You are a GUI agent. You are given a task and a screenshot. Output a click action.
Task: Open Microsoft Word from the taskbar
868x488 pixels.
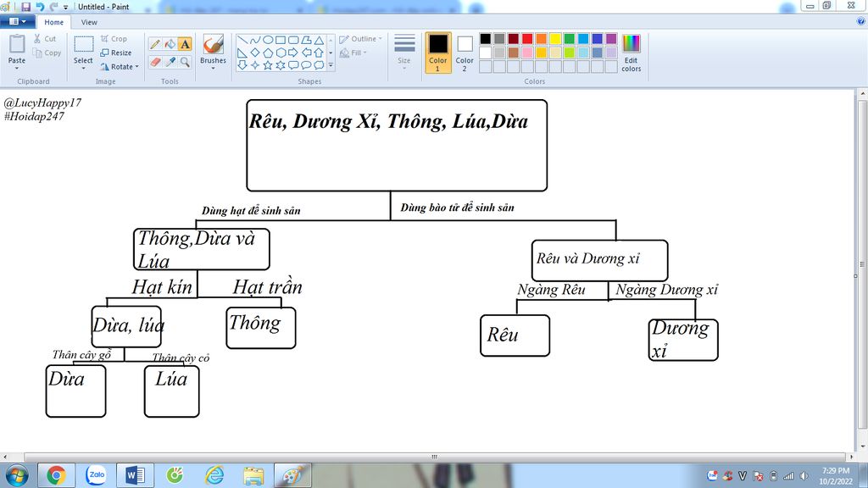click(x=135, y=475)
